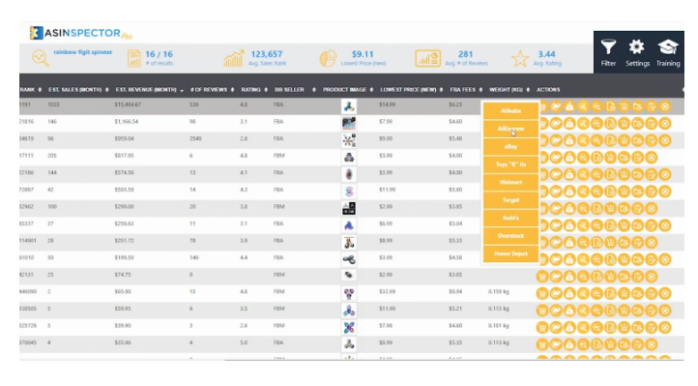Choose eBay from the sourcing menu

511,146
